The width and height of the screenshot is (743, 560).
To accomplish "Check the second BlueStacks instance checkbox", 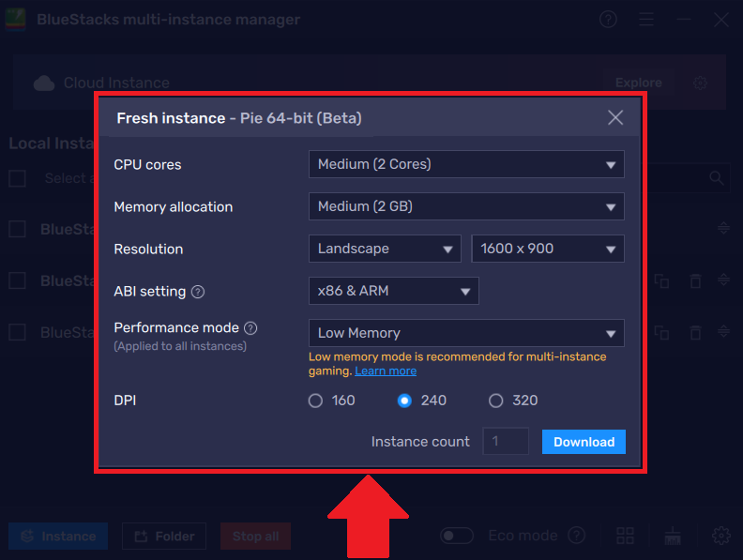I will 18,280.
